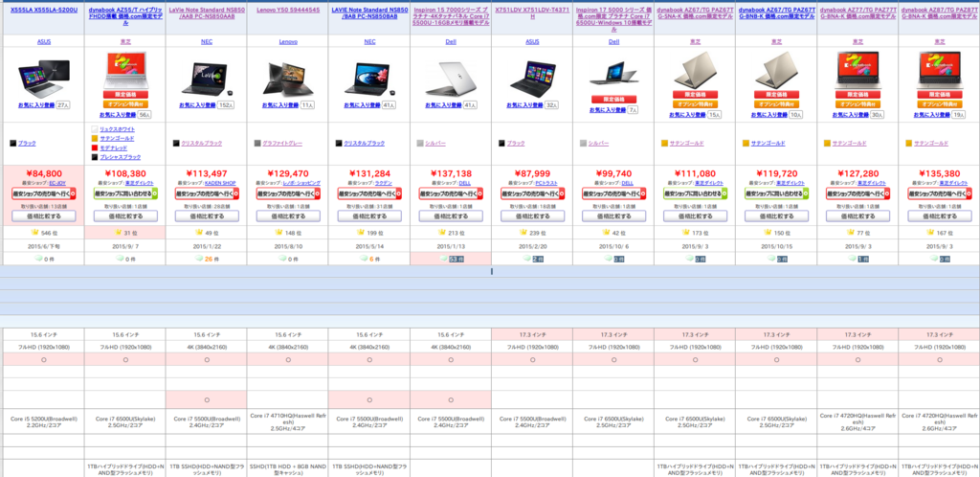This screenshot has height=477, width=980.
Task: Click お気に入り登録 link beside 7人
Action: [x=608, y=110]
